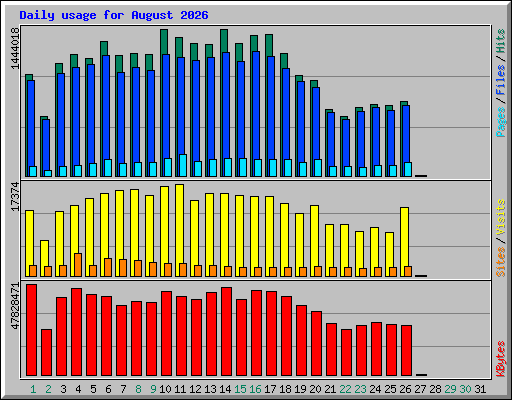Click the cyan pages bar for day 11
The height and width of the screenshot is (400, 512).
(x=183, y=165)
